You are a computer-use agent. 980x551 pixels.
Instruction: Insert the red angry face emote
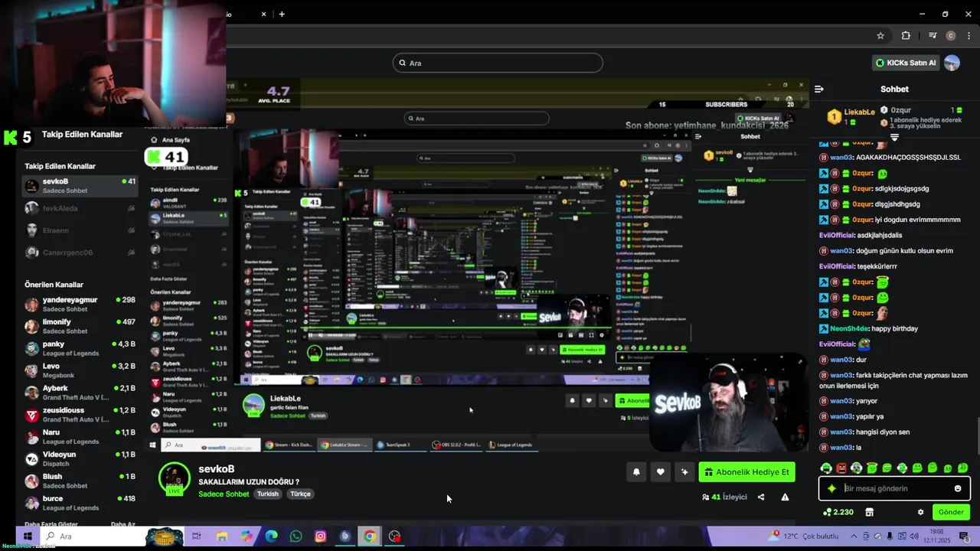click(841, 468)
